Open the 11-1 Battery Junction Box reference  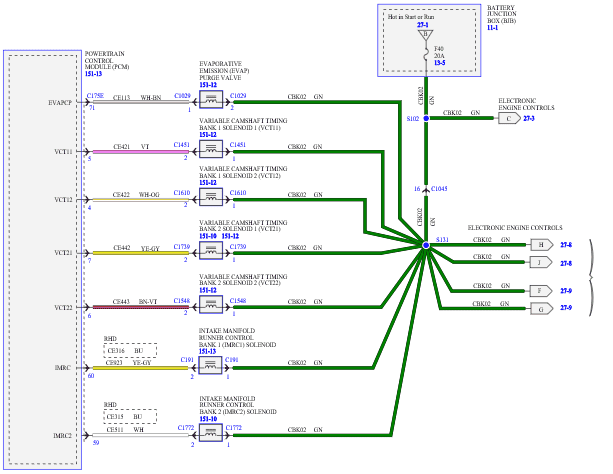(x=493, y=28)
